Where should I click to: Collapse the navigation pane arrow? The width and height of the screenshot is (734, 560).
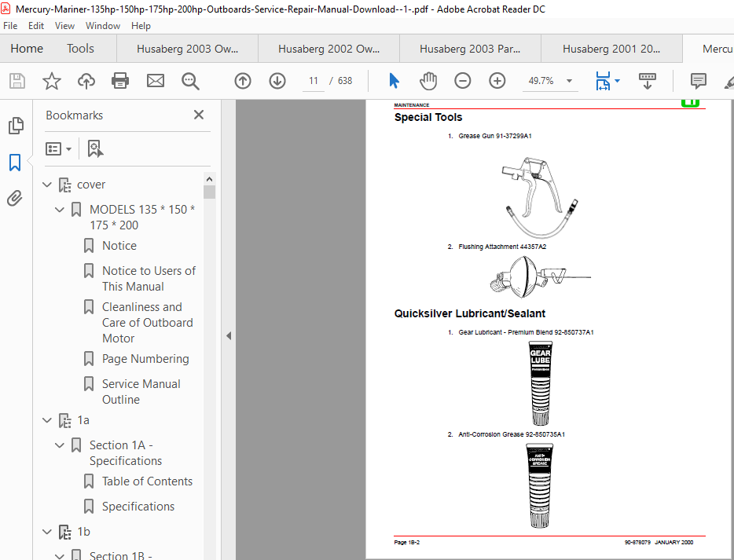coord(229,335)
